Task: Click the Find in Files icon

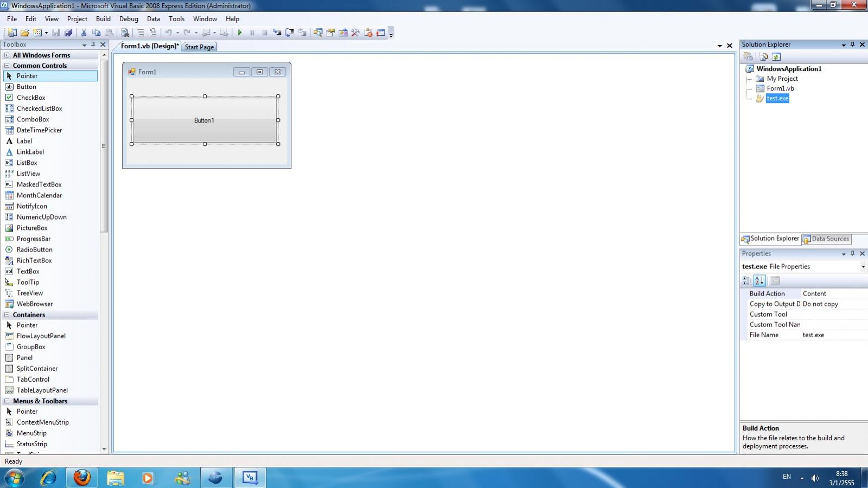Action: point(125,33)
